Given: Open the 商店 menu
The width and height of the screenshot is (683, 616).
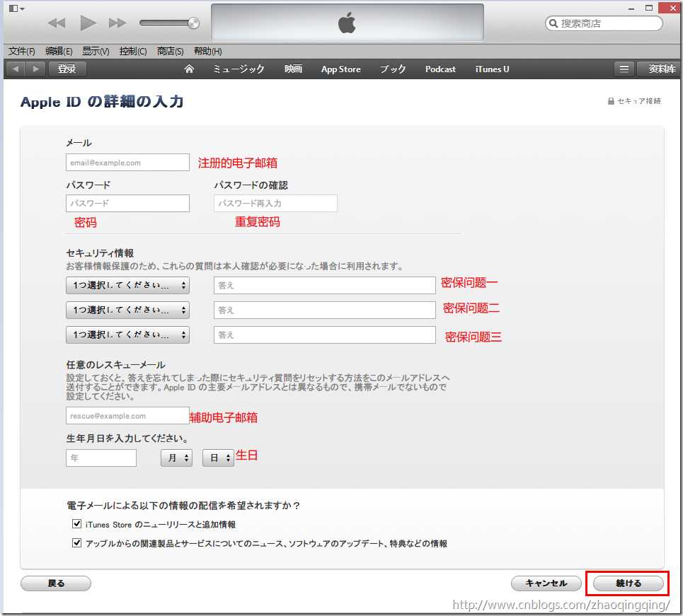Looking at the screenshot, I should click(170, 50).
